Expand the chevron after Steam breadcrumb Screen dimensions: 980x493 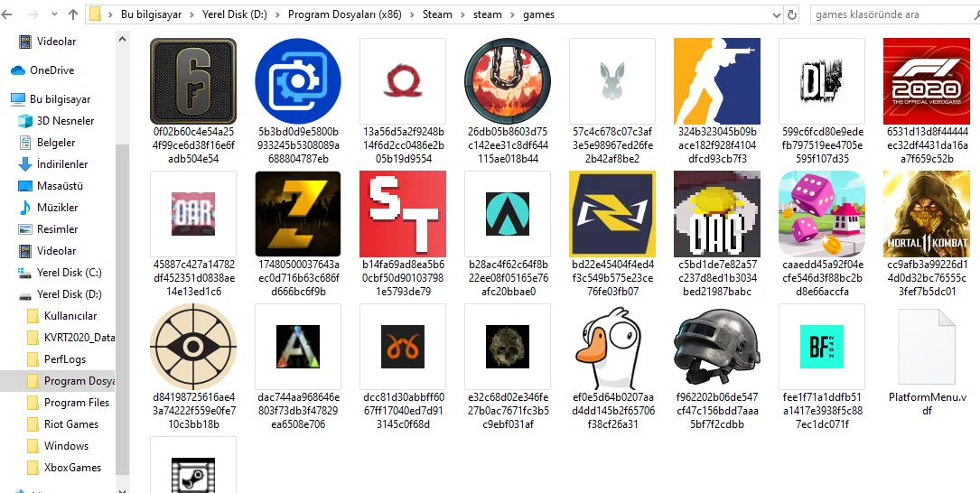click(463, 14)
